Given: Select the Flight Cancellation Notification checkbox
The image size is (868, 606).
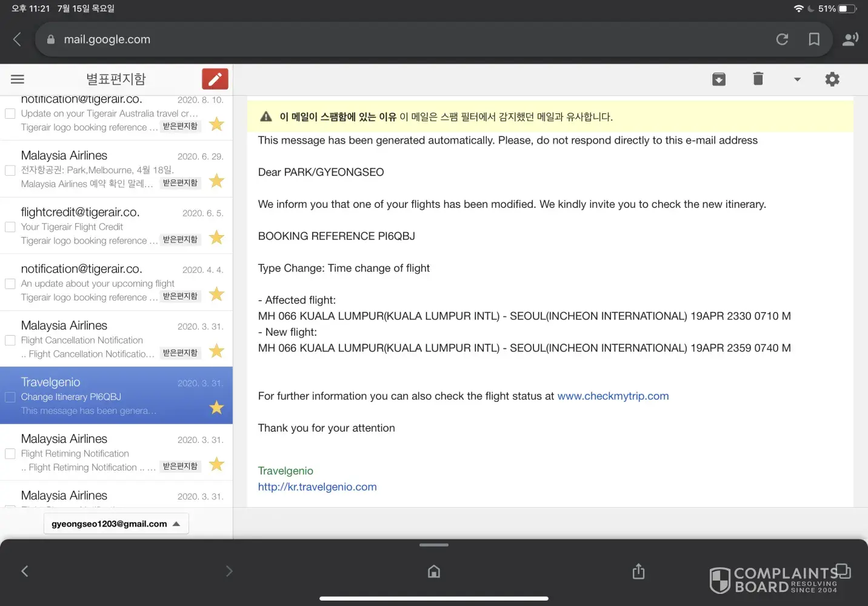Looking at the screenshot, I should 10,341.
